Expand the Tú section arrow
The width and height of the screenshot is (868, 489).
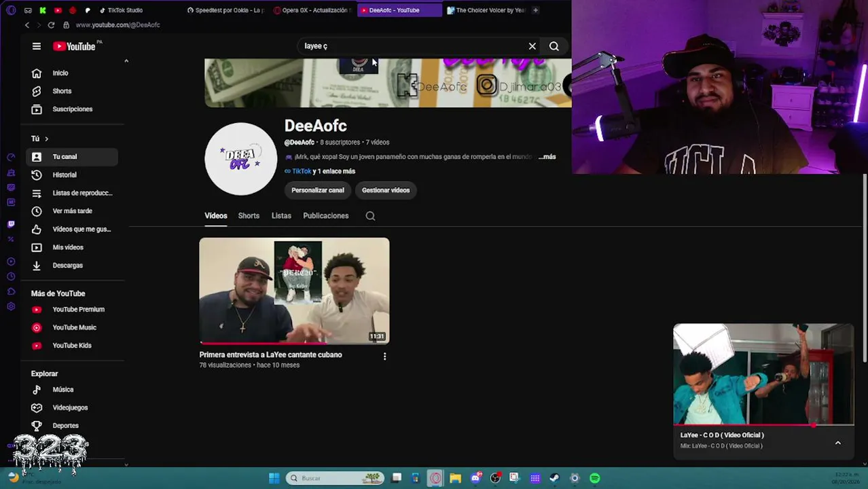click(46, 139)
